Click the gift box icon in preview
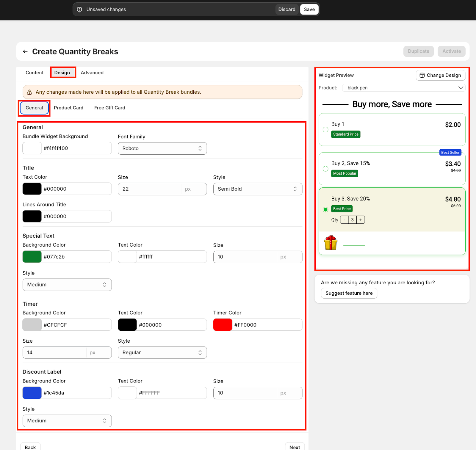The height and width of the screenshot is (450, 476). [331, 243]
